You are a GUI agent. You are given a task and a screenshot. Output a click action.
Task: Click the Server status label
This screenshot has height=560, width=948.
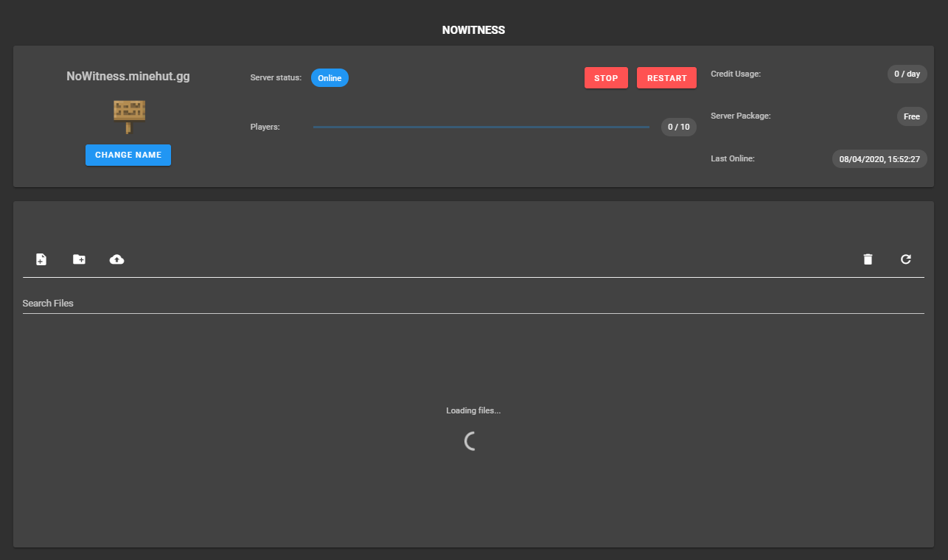click(276, 78)
